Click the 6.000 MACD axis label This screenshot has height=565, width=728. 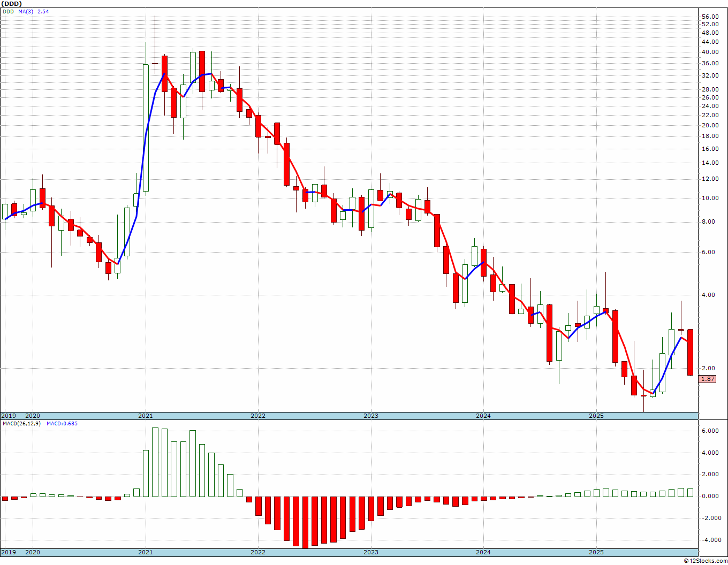point(710,431)
